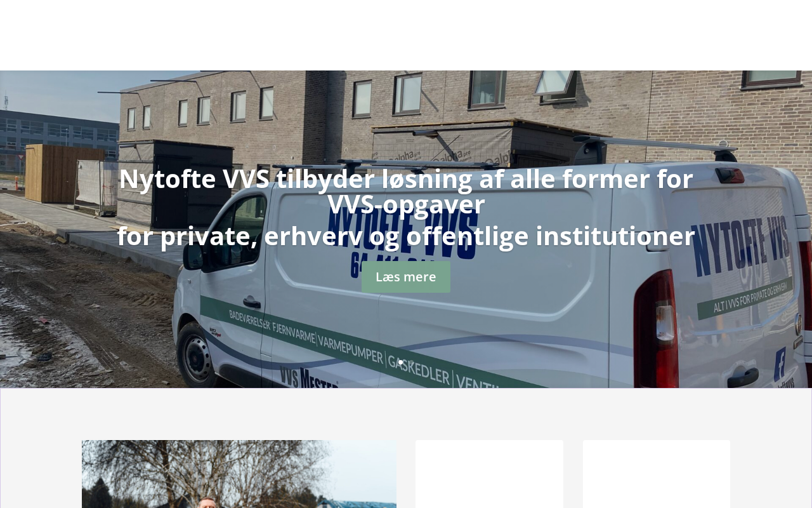This screenshot has height=508, width=812.
Task: Click the blank white header bar
Action: pyautogui.click(x=406, y=35)
